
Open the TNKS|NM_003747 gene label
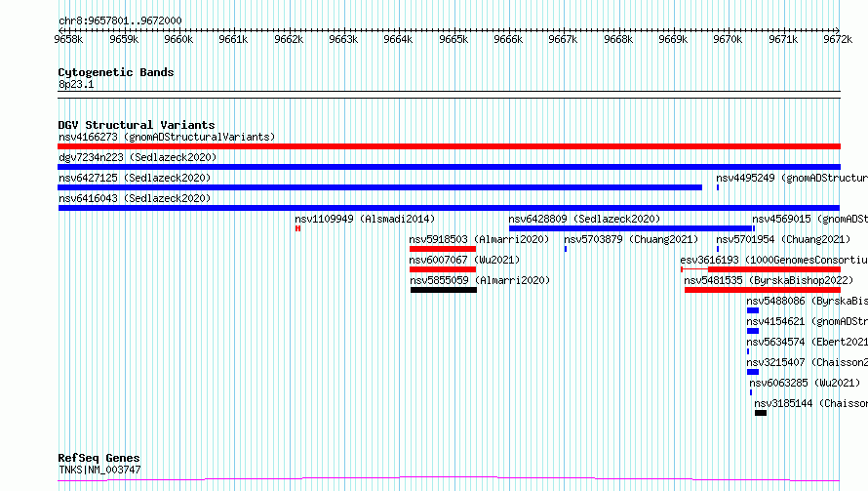pos(99,470)
